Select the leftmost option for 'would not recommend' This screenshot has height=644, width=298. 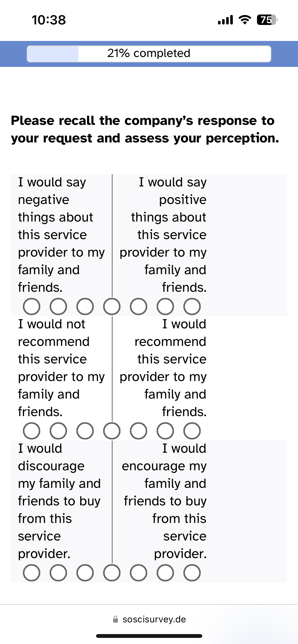click(x=32, y=431)
